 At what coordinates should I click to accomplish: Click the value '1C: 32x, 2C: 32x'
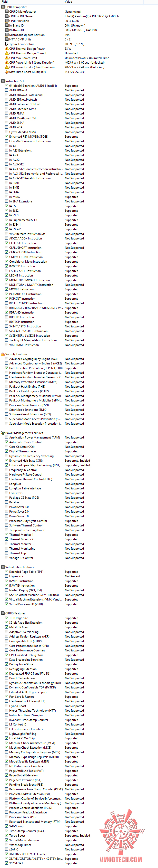[x=75, y=72]
